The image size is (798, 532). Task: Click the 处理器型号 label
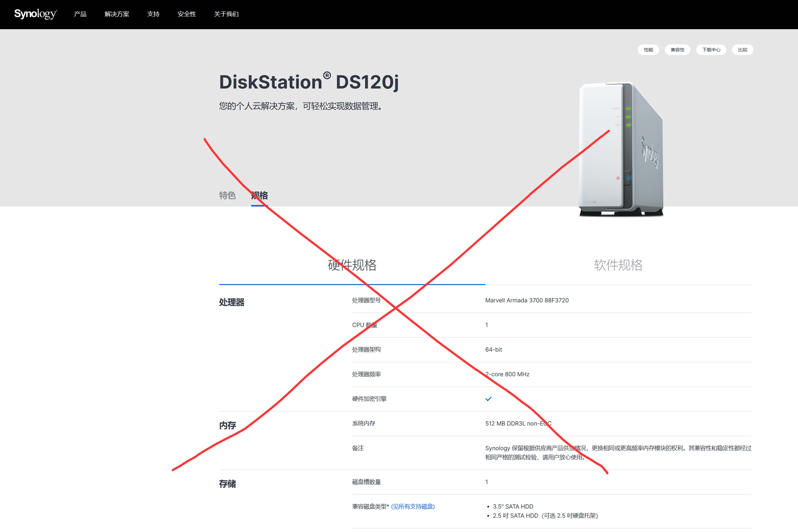(366, 300)
